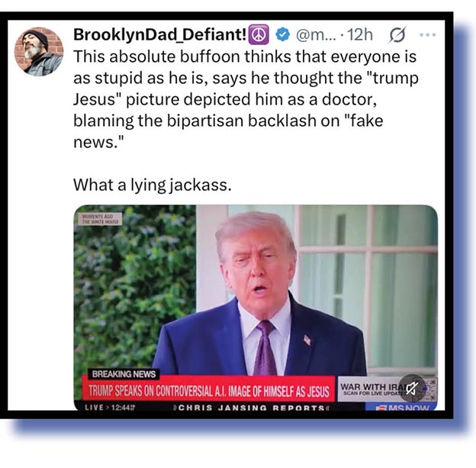The width and height of the screenshot is (476, 468).
Task: Click the Grok slashed-circle icon
Action: (x=397, y=34)
